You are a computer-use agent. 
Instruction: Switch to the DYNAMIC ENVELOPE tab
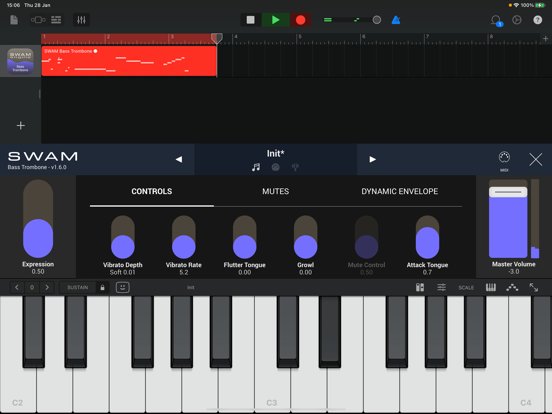point(400,191)
